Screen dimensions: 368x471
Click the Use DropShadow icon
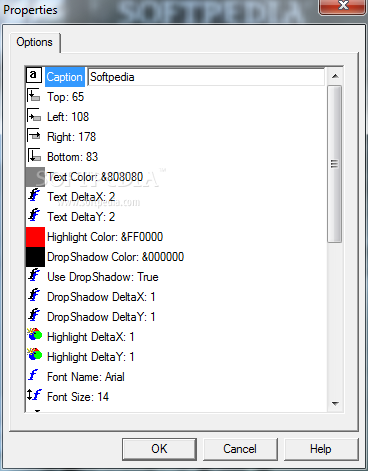34,275
